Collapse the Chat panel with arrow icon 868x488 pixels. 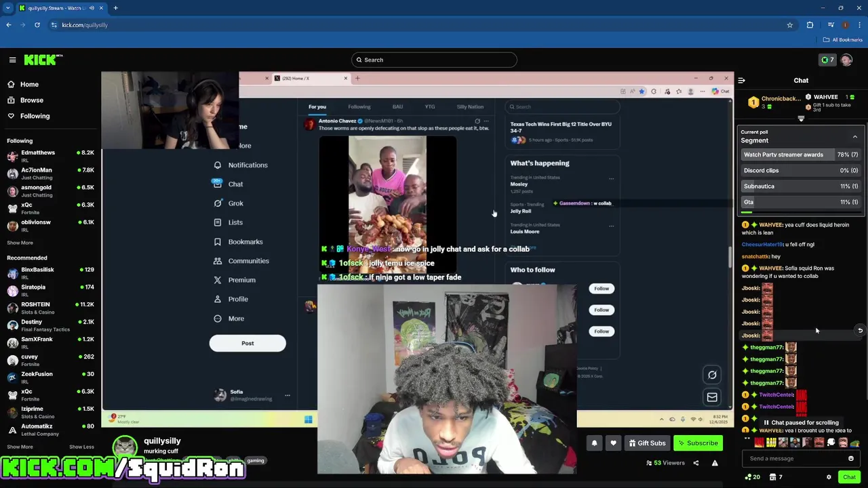click(x=741, y=81)
